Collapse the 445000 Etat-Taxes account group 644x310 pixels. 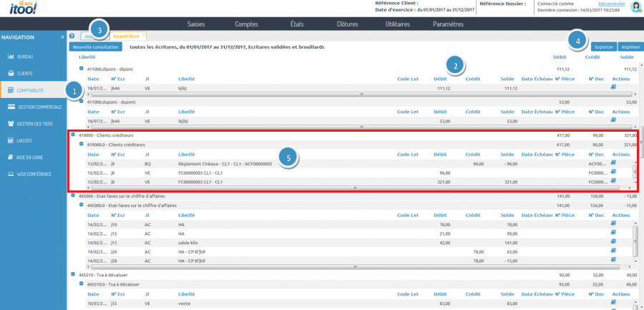pyautogui.click(x=73, y=195)
